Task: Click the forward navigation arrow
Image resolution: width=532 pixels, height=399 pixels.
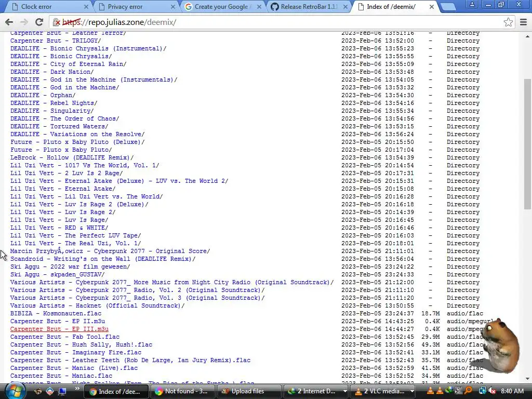Action: pos(24,22)
